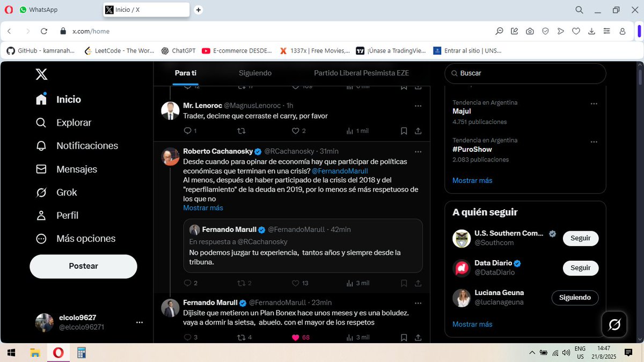Image resolution: width=644 pixels, height=362 pixels.
Task: Open the comment box on Cachanosky's post
Action: point(188,283)
